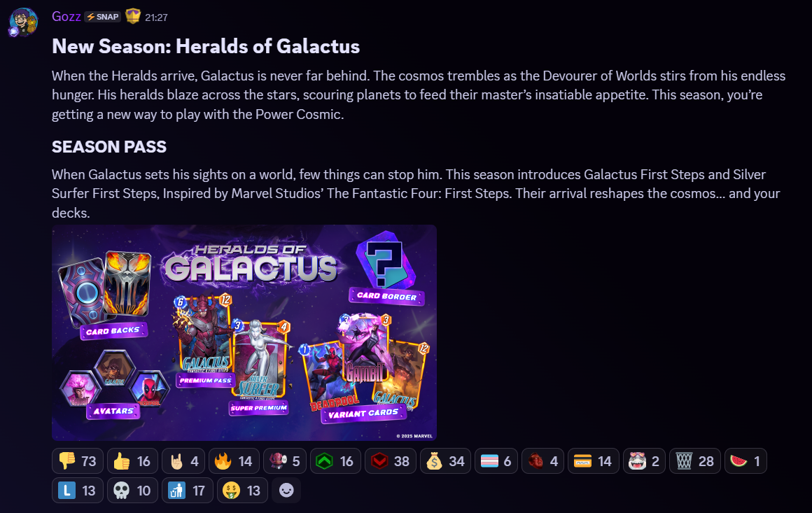Add the laughing sunglasses emoji reaction with 2

point(644,461)
